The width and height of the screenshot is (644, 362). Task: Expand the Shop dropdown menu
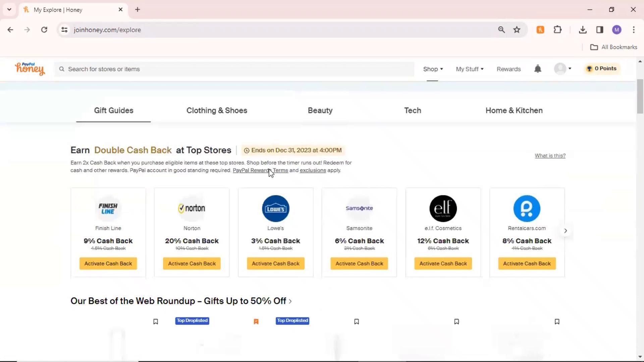(x=433, y=69)
